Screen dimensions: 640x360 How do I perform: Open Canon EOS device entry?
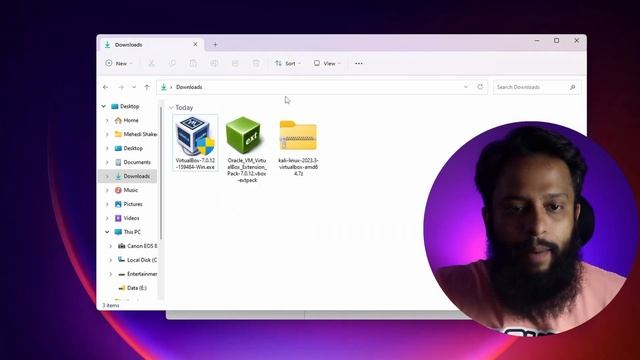click(138, 246)
